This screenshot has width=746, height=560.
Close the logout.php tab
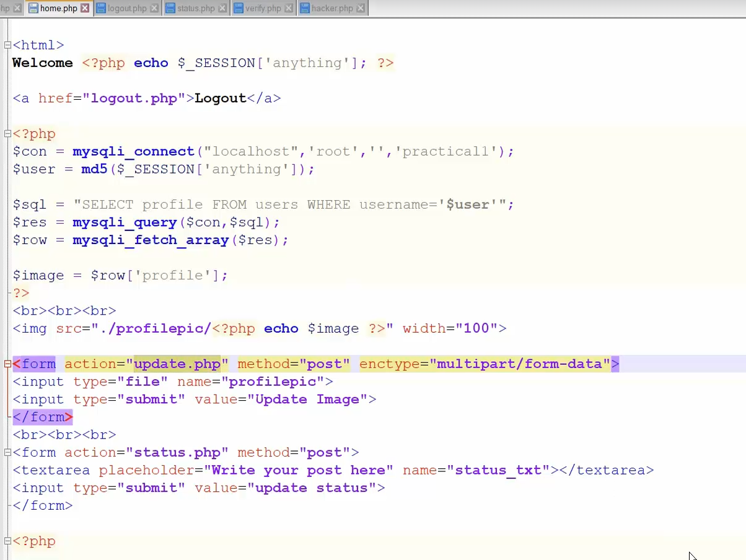(x=154, y=9)
